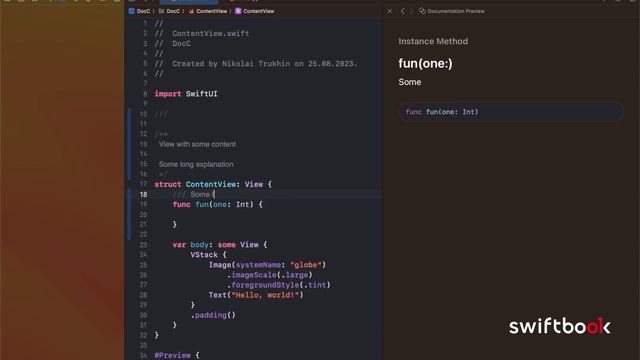Click the Documentation Preview icon
Viewport: 640px width, 360px height.
click(422, 11)
